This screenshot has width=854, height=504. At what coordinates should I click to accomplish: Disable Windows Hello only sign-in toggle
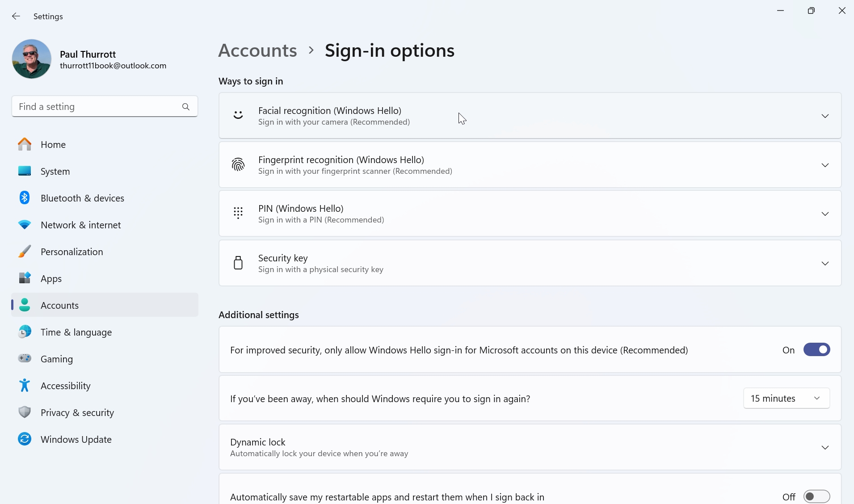point(816,350)
